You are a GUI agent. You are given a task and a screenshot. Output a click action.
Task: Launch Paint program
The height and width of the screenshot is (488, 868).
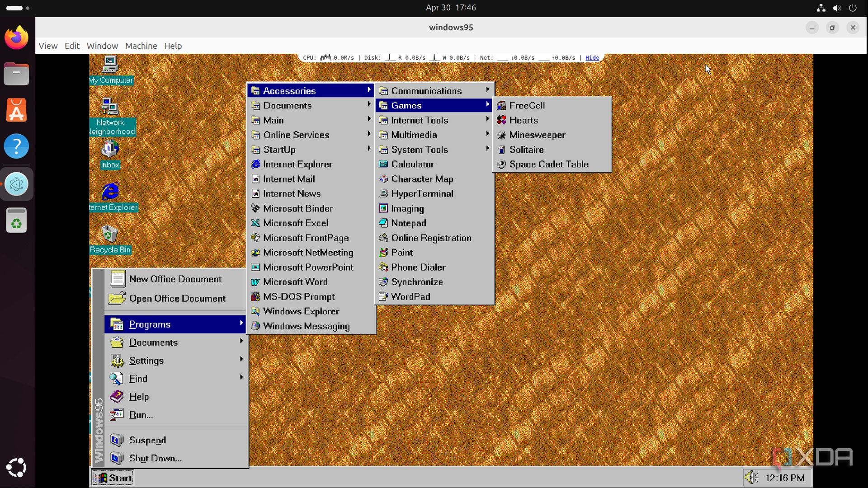coord(434,253)
